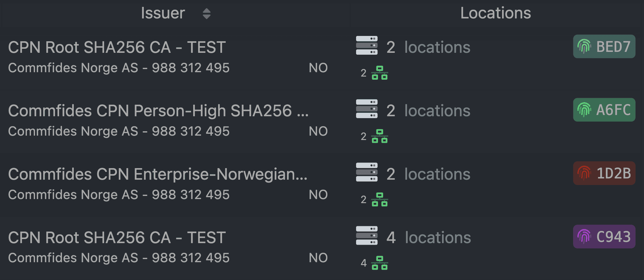Click the server icon beside 4 locations
644x280 pixels.
pos(367,236)
